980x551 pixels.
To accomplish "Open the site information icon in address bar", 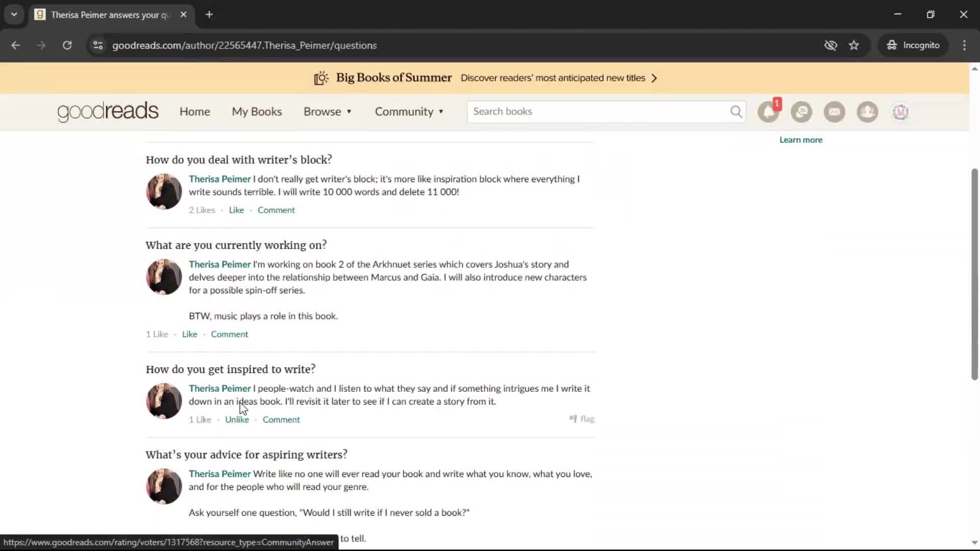I will pyautogui.click(x=98, y=45).
